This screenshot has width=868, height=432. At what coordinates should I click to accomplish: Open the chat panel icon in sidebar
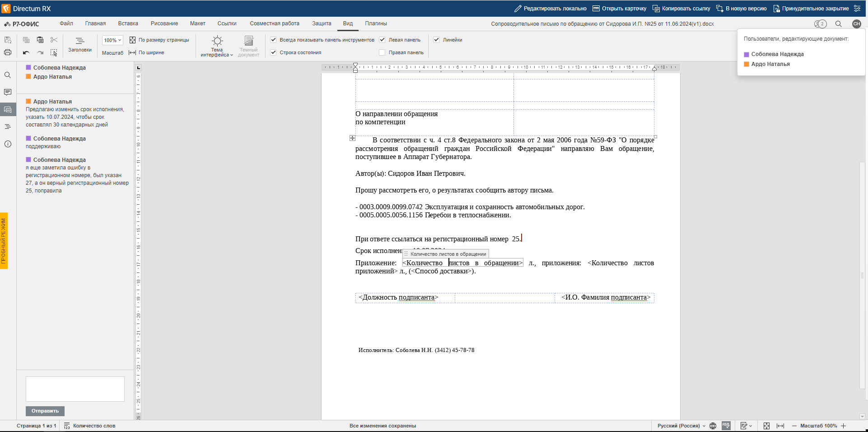point(8,109)
